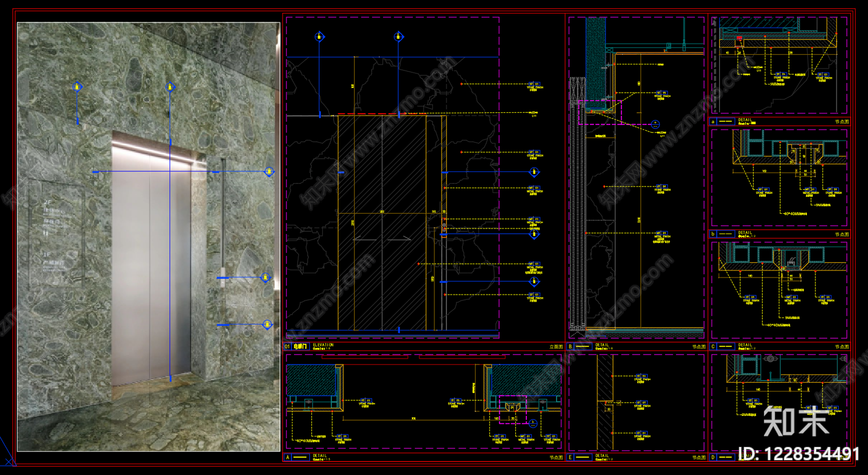
Task: Select the uppermost right-side marker on the elevation drawing
Action: (x=534, y=172)
